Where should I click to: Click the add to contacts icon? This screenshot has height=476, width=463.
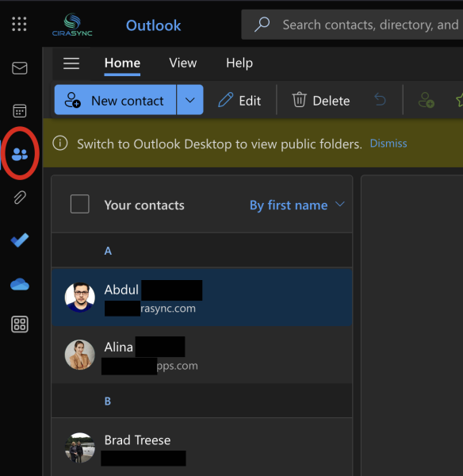pos(426,100)
